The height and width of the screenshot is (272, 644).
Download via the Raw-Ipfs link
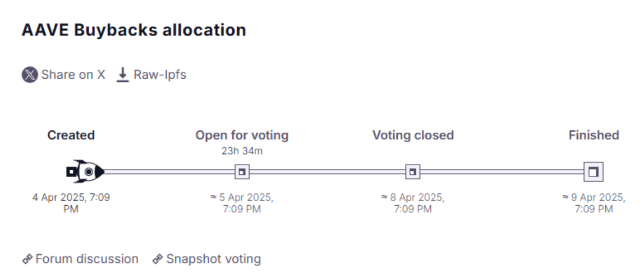151,75
